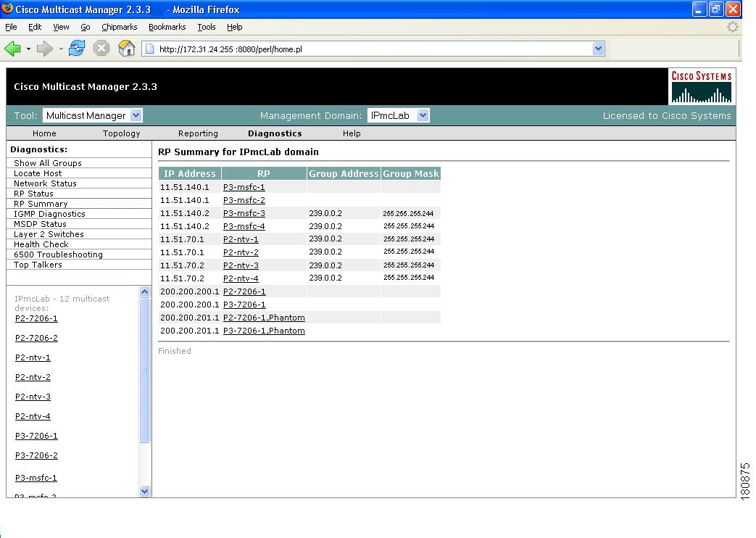The width and height of the screenshot is (756, 538).
Task: Open Network Status diagnostics
Action: coord(45,183)
